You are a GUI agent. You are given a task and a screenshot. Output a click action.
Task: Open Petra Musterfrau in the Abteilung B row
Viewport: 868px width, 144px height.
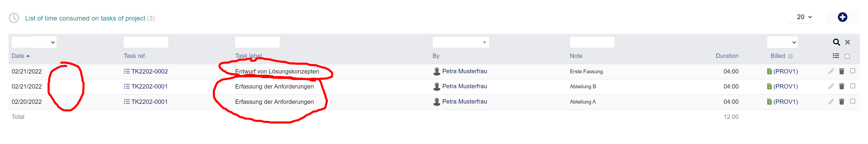[x=464, y=86]
